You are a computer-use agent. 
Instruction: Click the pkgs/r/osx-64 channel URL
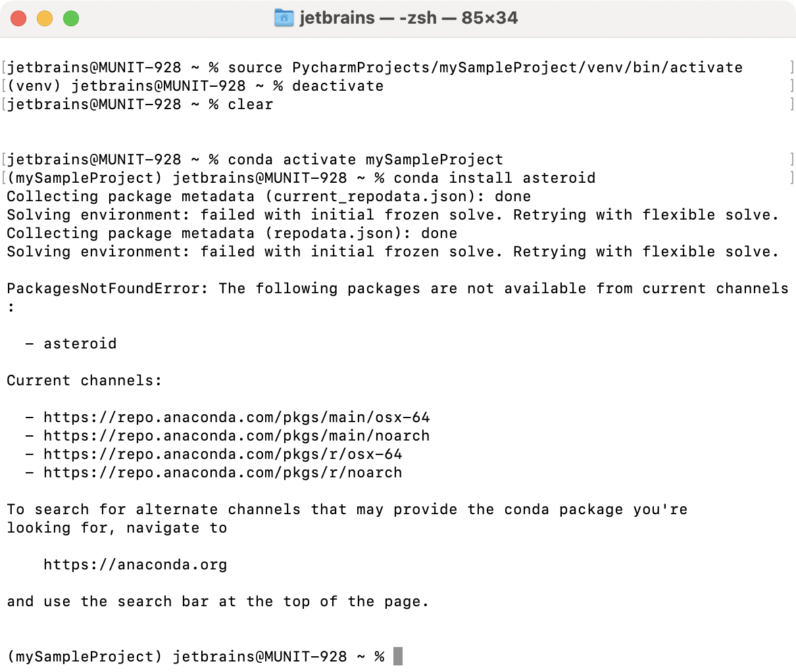[224, 454]
